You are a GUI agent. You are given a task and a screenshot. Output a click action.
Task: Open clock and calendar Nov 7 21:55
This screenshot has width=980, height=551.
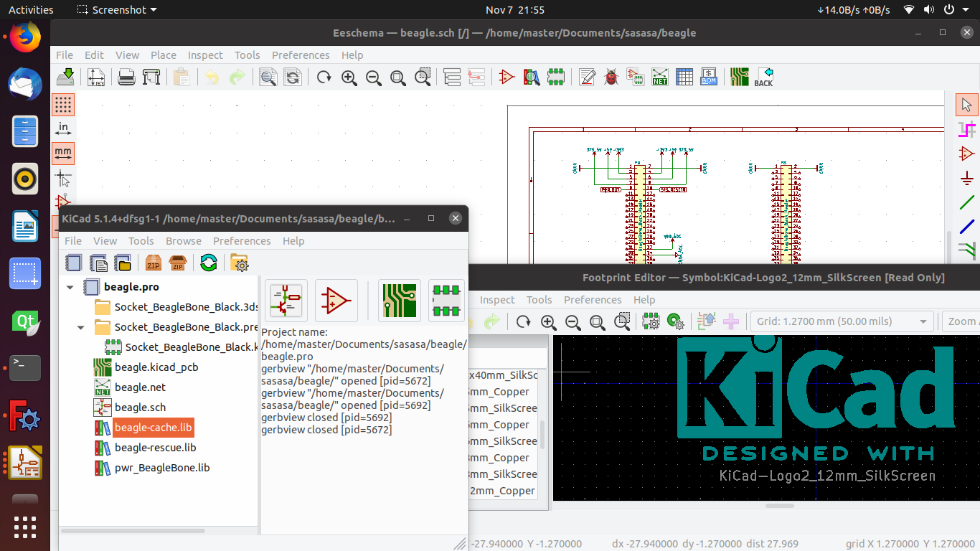click(x=515, y=10)
